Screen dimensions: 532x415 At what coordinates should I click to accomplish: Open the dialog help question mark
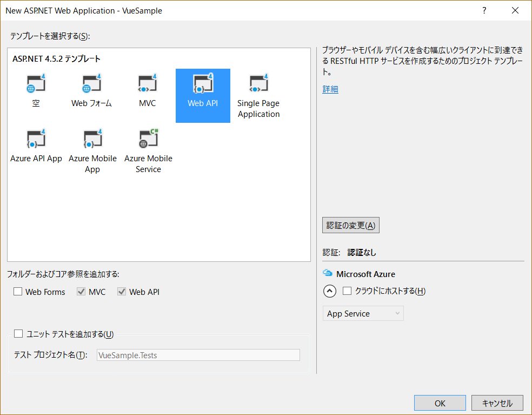tap(484, 10)
